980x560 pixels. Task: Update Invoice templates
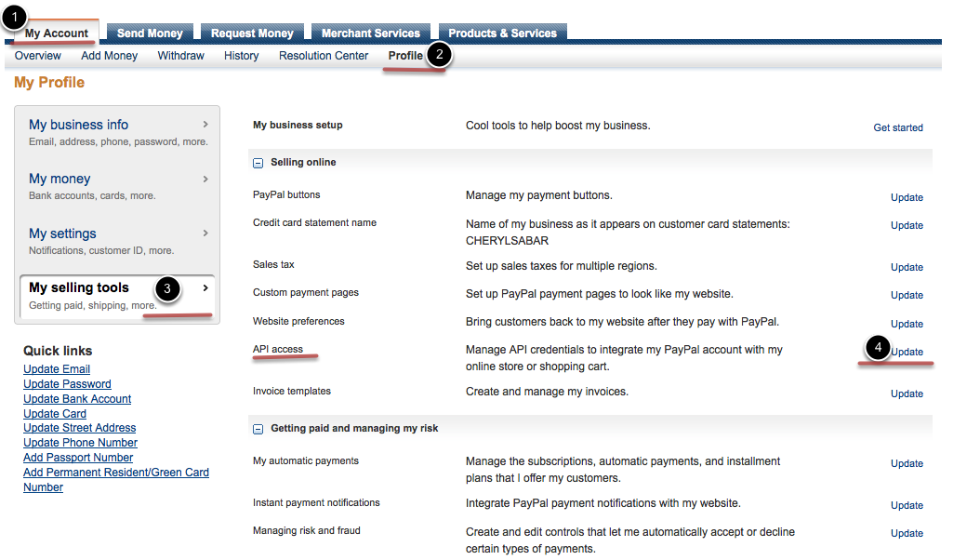pos(907,393)
